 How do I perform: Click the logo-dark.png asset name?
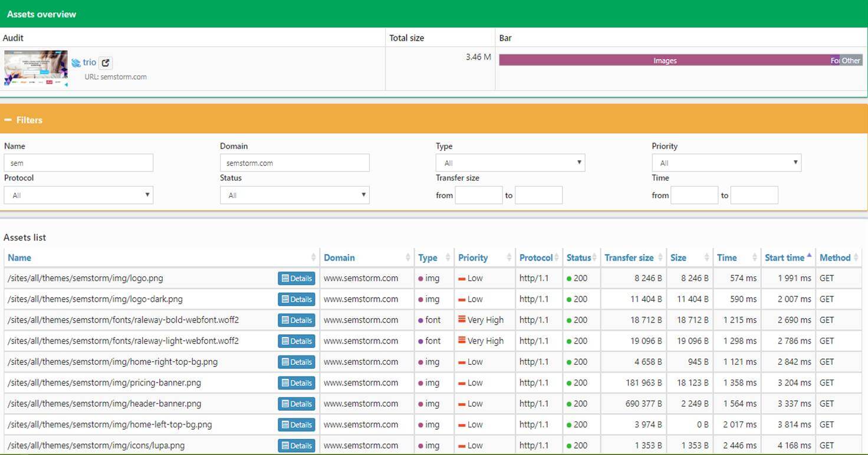(95, 299)
